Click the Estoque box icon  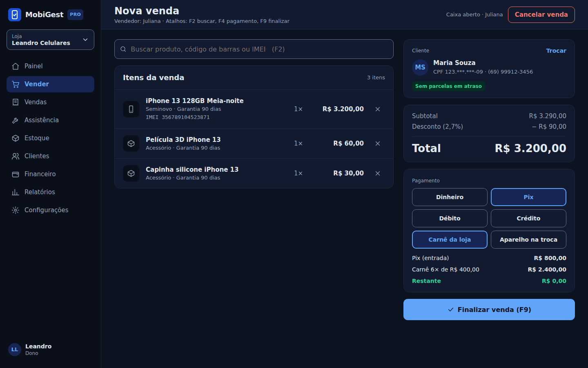[16, 138]
